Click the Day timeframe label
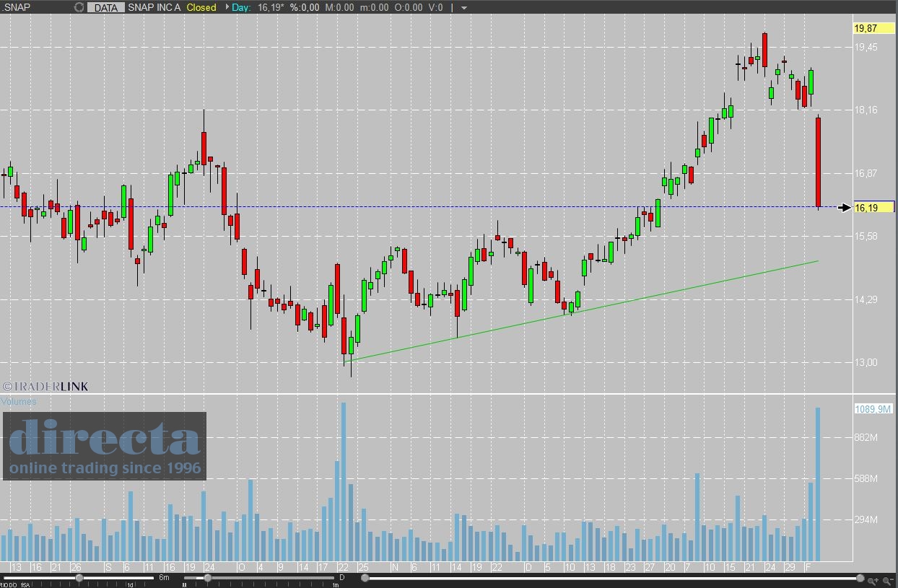This screenshot has height=588, width=898. 241,7
